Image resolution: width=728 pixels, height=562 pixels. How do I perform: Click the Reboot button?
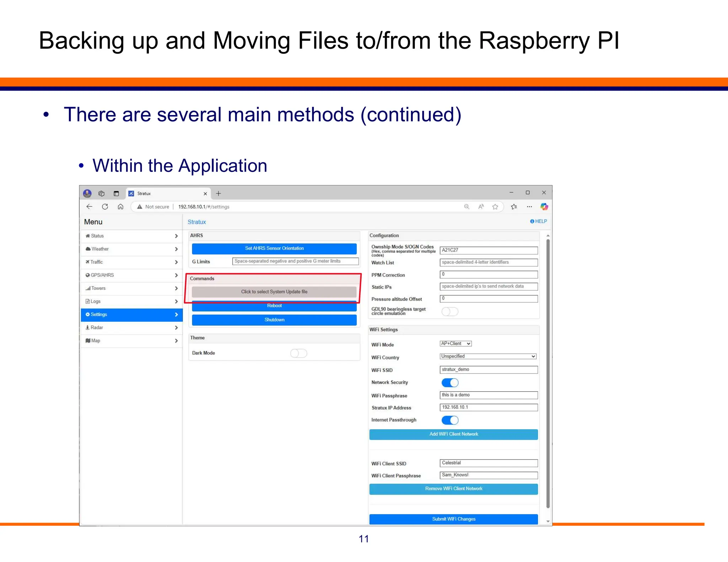coord(274,306)
